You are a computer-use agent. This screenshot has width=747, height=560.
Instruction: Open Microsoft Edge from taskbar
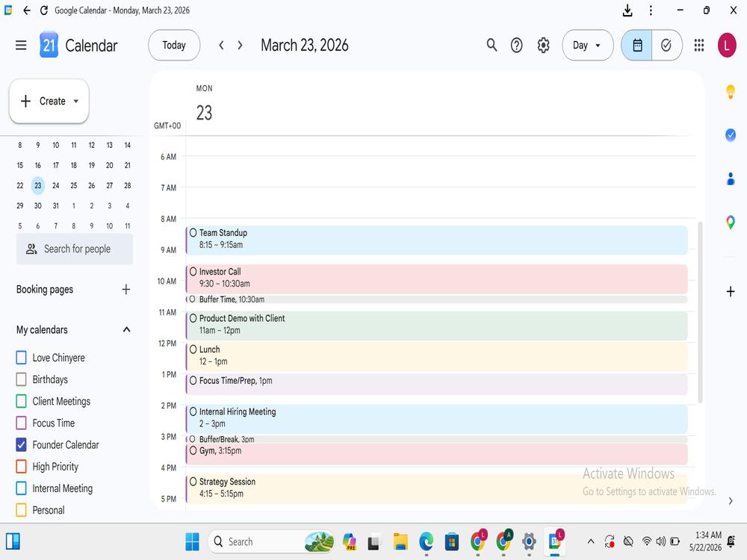(427, 541)
